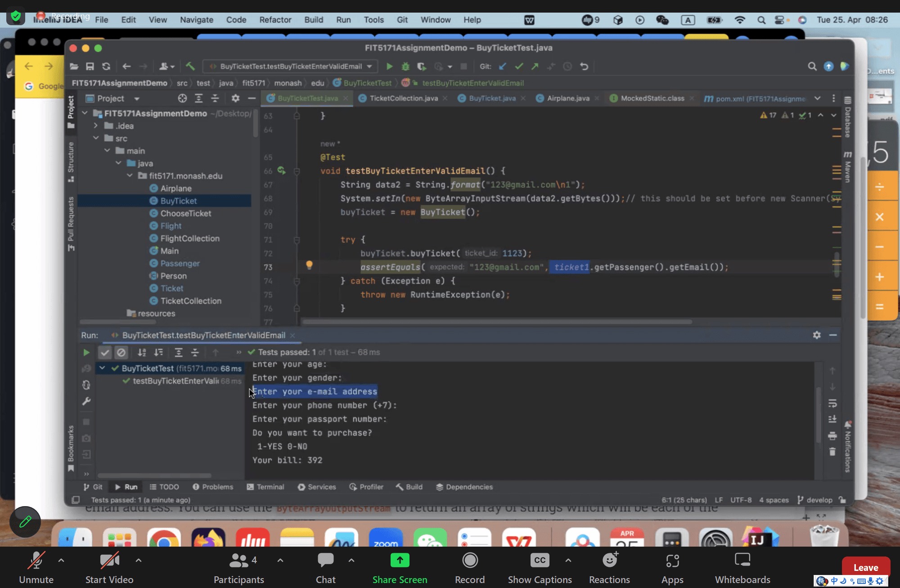The width and height of the screenshot is (900, 588).
Task: Open Project panel settings gear
Action: click(235, 98)
